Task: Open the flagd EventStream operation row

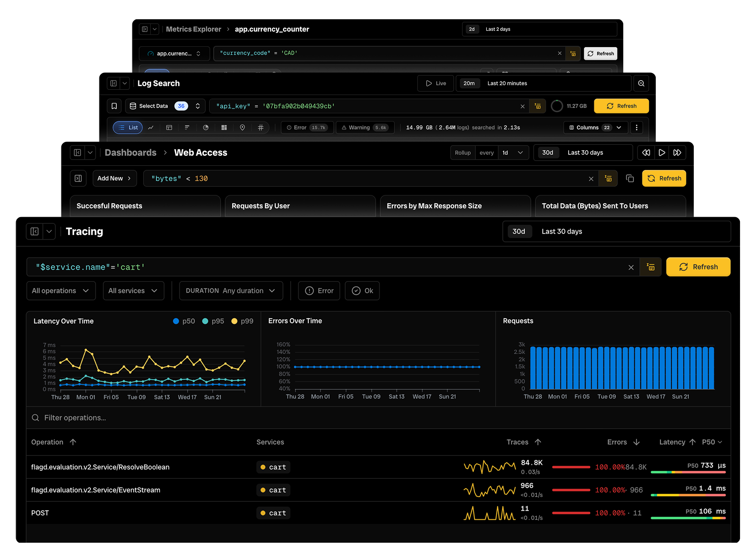Action: tap(378, 490)
